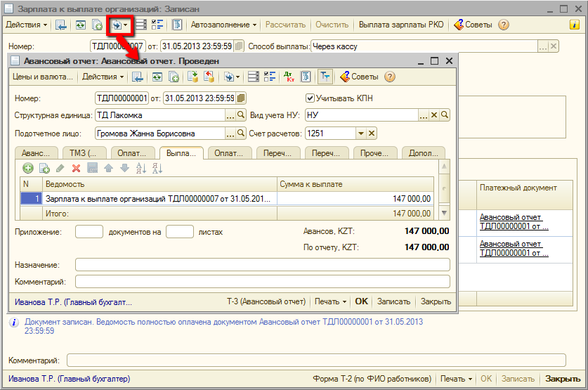
Task: Click the Dt/Kt postings icon
Action: [289, 77]
